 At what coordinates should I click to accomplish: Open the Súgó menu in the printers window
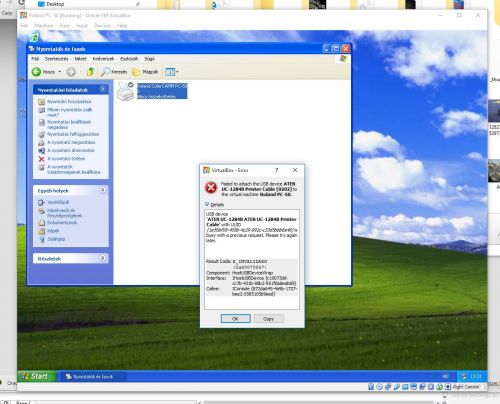pyautogui.click(x=150, y=59)
